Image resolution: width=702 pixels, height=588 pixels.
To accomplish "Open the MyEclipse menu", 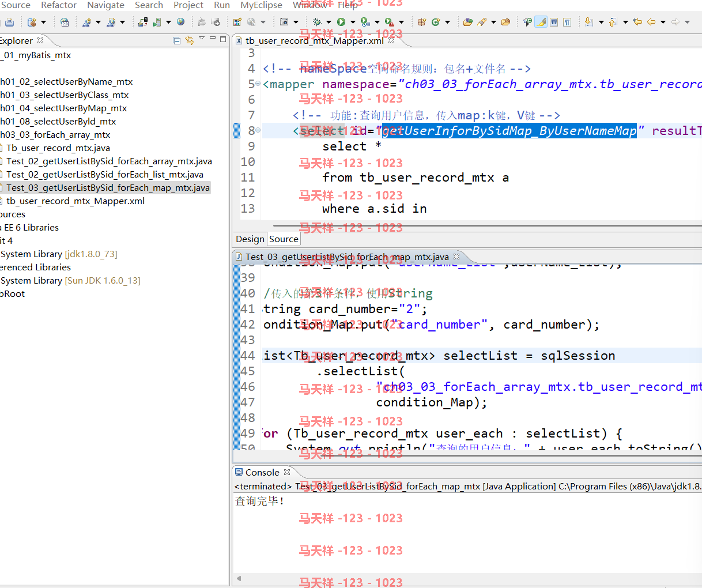I will (x=261, y=5).
